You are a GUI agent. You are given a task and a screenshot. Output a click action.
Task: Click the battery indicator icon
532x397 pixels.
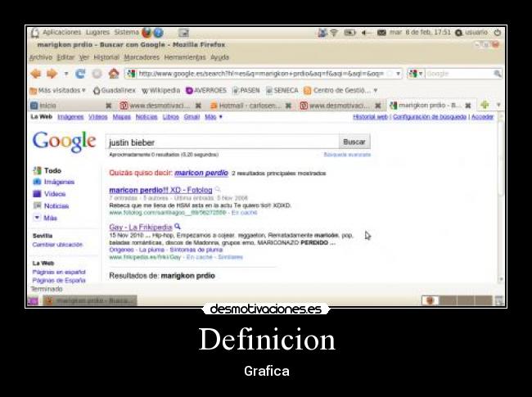point(349,33)
